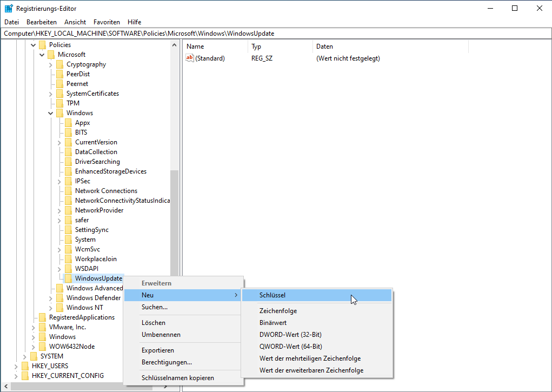Select the EnhancedStorageDevices key
The height and width of the screenshot is (392, 552).
[x=111, y=171]
